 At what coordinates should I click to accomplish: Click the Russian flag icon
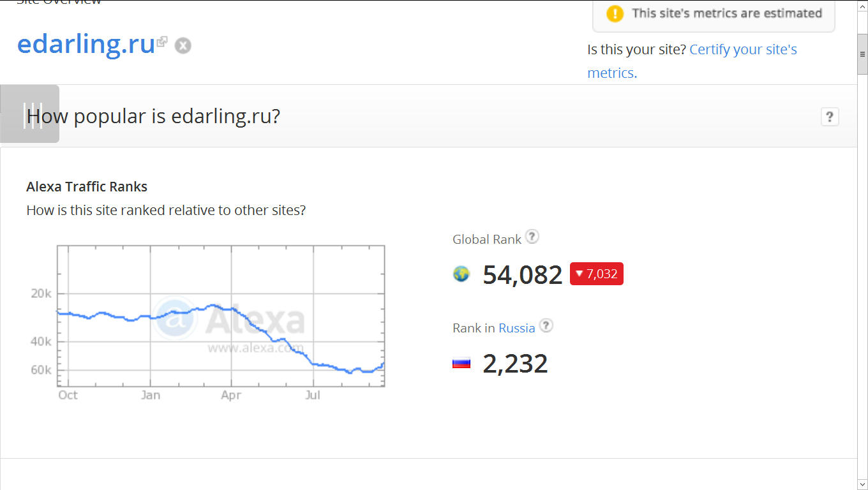(461, 363)
